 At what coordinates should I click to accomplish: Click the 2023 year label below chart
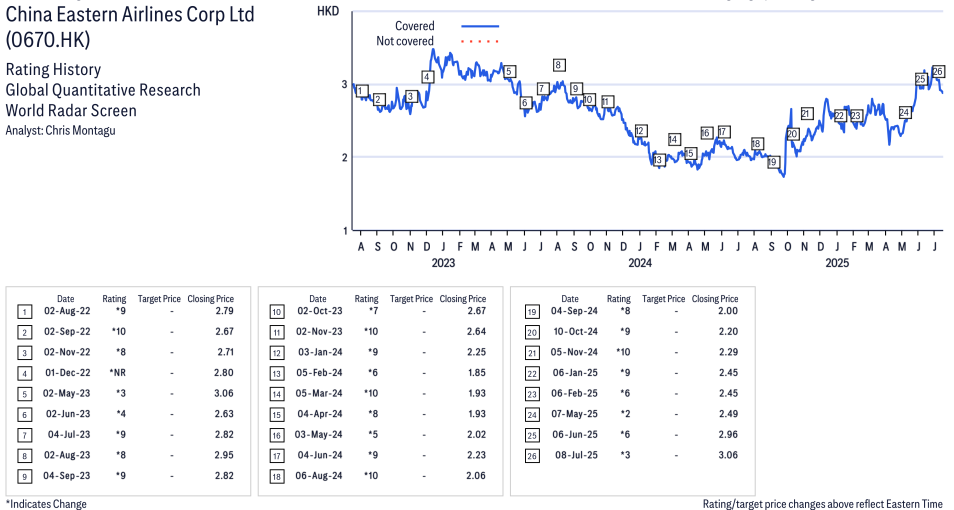tap(443, 263)
